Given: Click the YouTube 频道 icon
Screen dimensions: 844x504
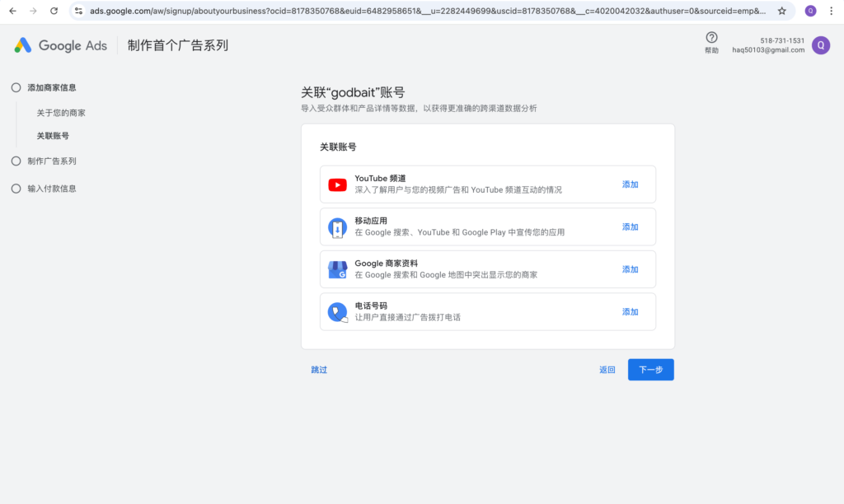Looking at the screenshot, I should tap(337, 184).
